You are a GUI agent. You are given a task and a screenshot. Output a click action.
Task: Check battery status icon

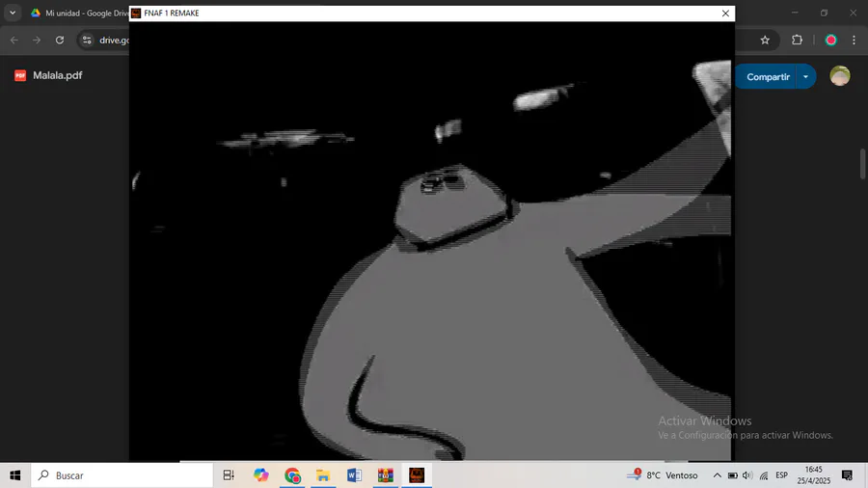[732, 475]
